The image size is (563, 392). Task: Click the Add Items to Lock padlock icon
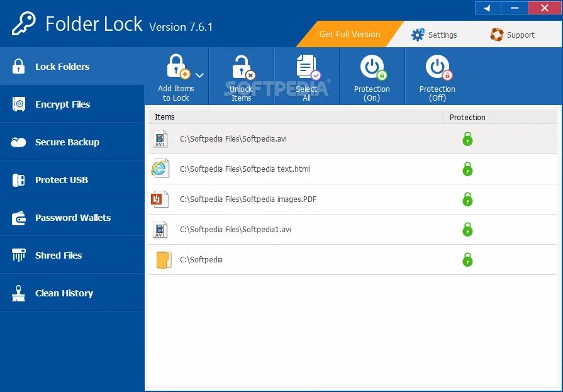click(178, 66)
